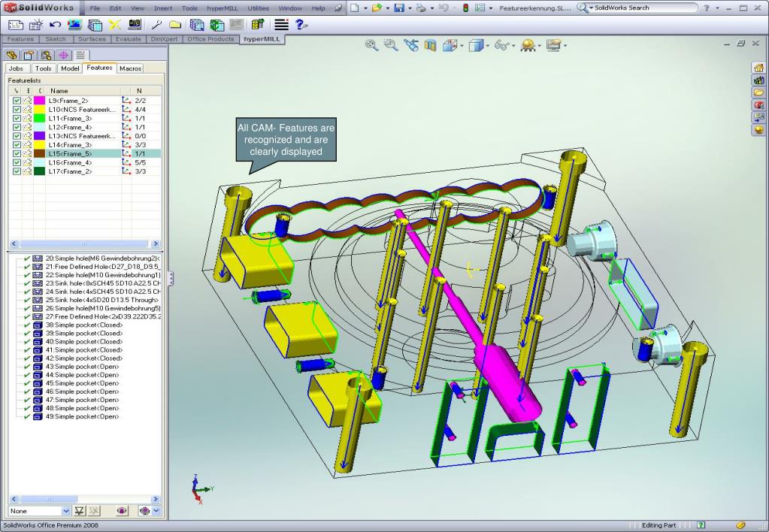Click the Section View icon
This screenshot has width=769, height=532.
(x=430, y=46)
